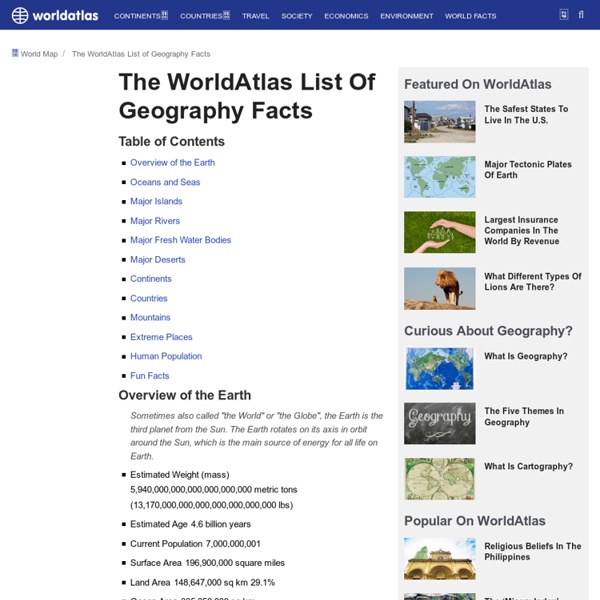The image size is (600, 600).
Task: Click the worldatlas wordmark text
Action: click(65, 16)
